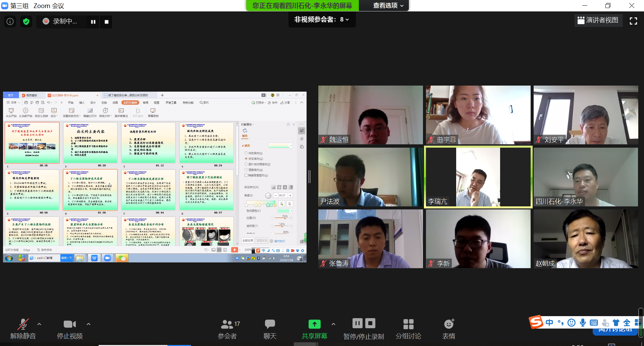Open the Participants panel
This screenshot has width=644, height=346.
[x=227, y=328]
